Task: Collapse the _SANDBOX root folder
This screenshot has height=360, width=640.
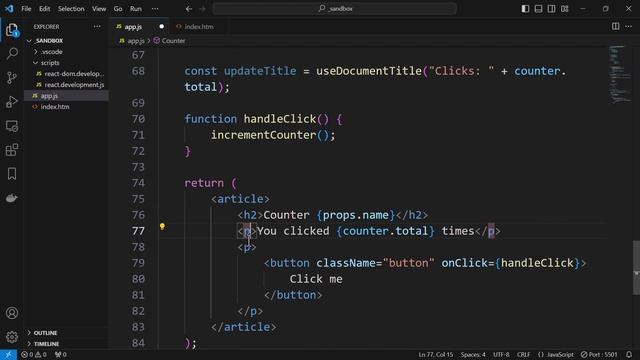Action: pos(66,41)
